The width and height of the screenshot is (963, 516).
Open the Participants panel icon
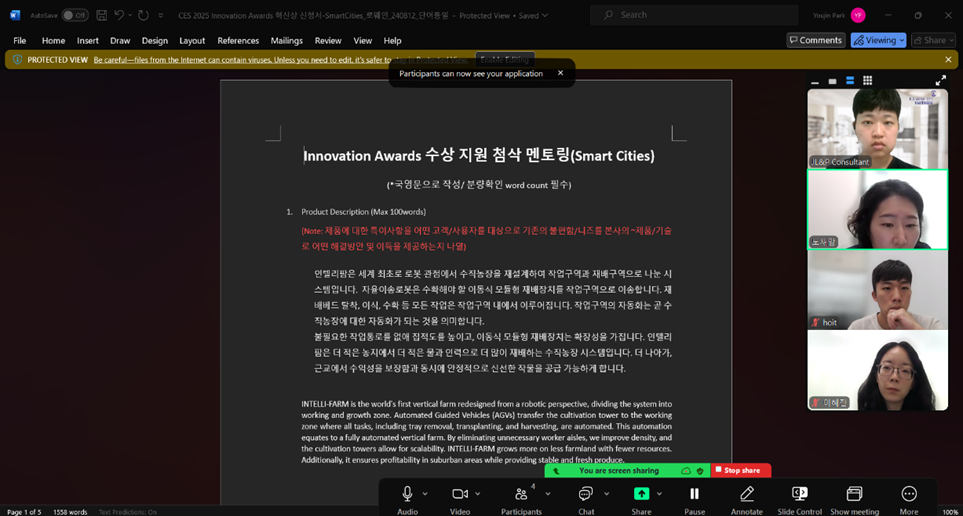(521, 494)
